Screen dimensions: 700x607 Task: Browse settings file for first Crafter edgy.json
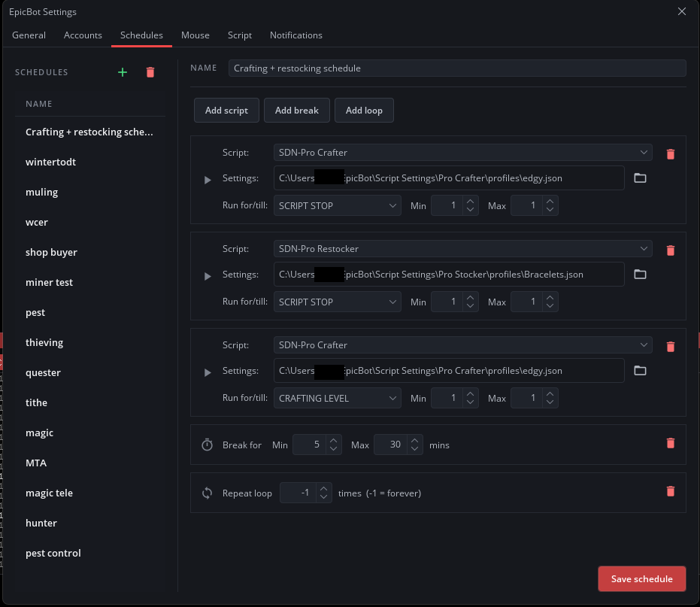coord(640,178)
